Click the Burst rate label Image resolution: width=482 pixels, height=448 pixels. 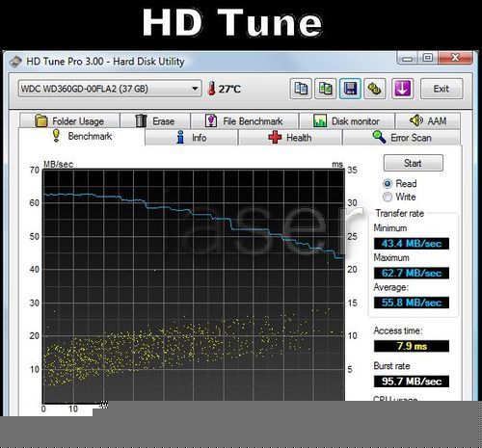(x=391, y=366)
